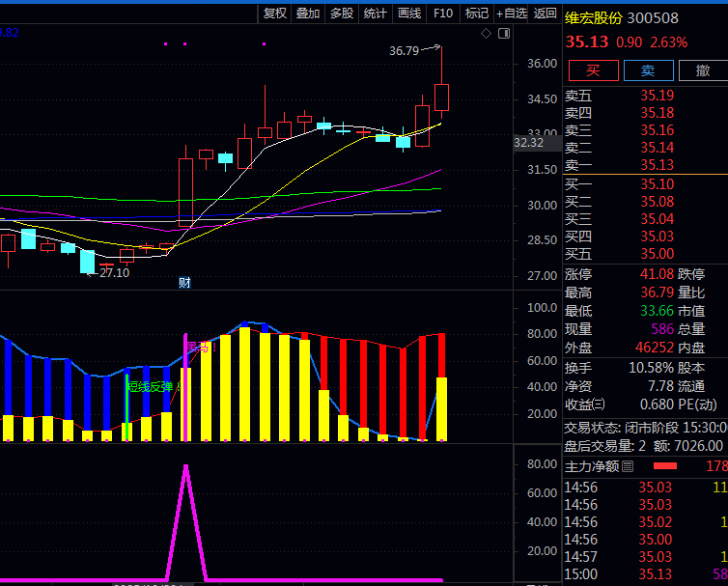Click the red 买 buy button
728x586 pixels.
(593, 70)
